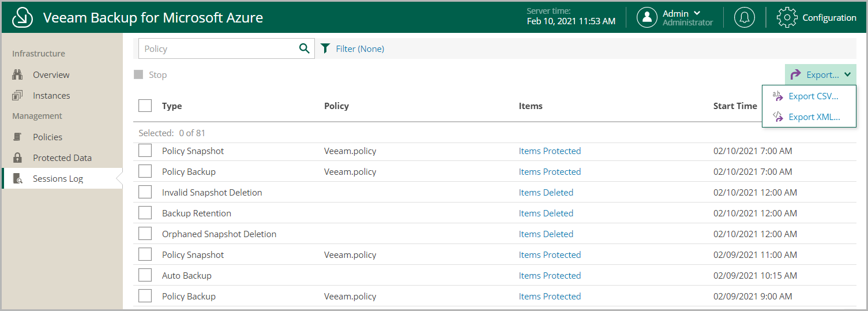
Task: Click the Protected Data lock icon
Action: 17,158
